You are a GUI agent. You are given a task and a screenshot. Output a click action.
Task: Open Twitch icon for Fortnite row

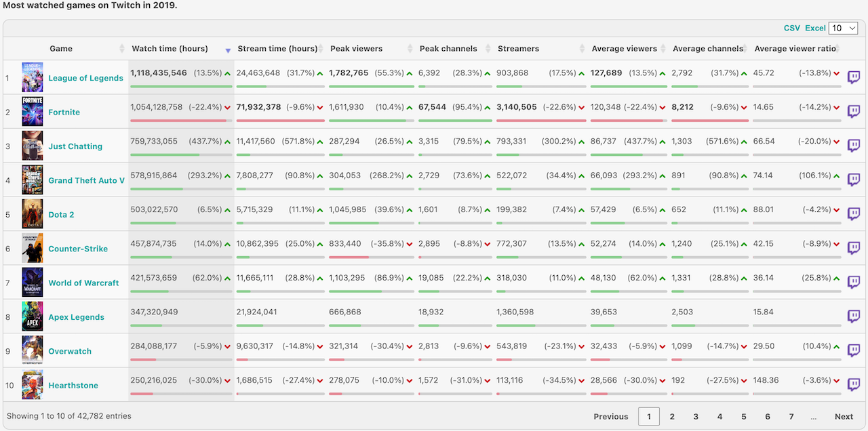[854, 112]
